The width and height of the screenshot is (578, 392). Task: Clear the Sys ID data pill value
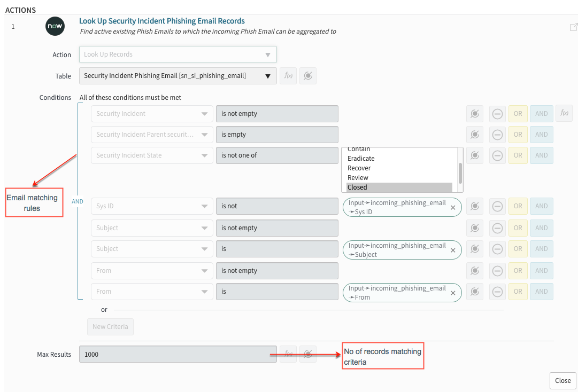pos(453,208)
